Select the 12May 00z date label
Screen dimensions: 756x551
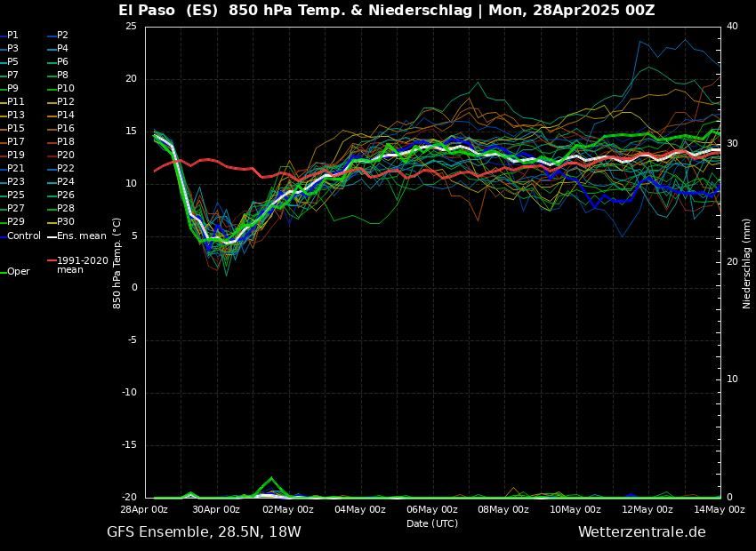(x=648, y=509)
